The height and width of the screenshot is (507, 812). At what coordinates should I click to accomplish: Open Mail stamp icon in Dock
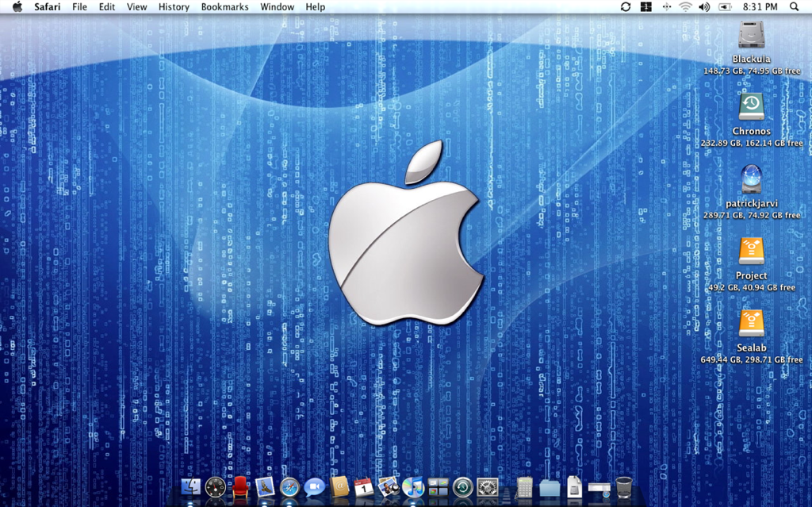(x=265, y=487)
